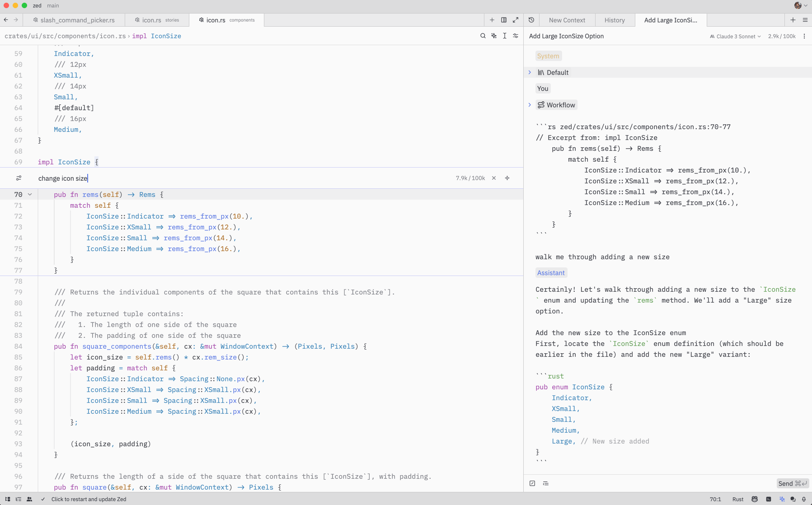
Task: Click to restart and update Zed
Action: point(89,499)
